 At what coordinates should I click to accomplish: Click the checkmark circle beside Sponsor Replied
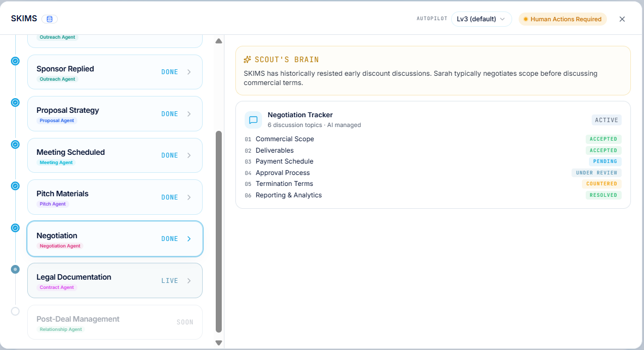click(x=15, y=61)
